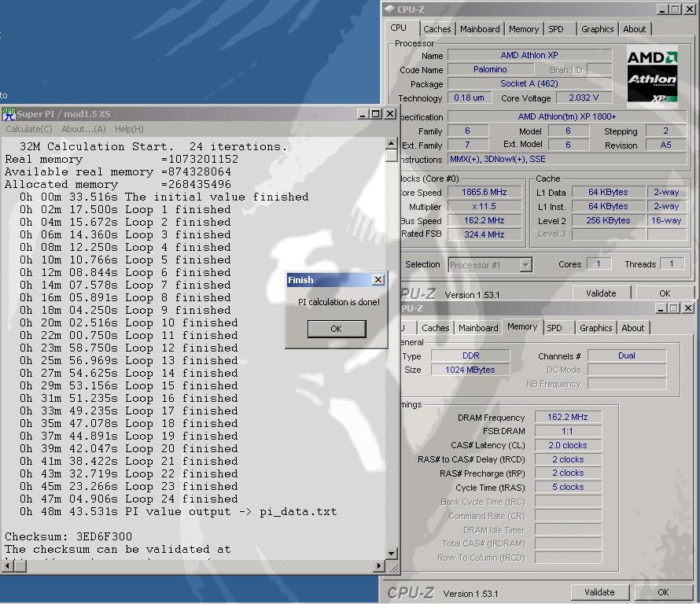Click the Multiplier value x 11.5
The width and height of the screenshot is (700, 604).
click(x=484, y=206)
